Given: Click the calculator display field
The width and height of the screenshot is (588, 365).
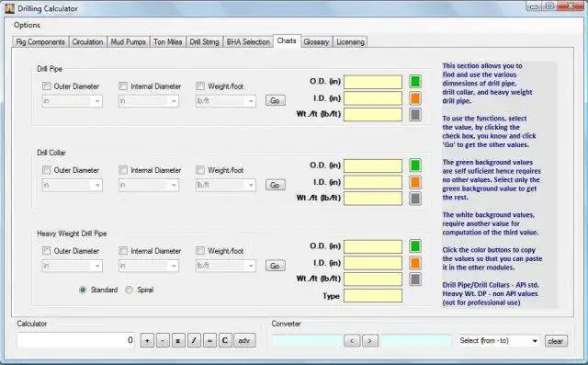Looking at the screenshot, I should [x=76, y=340].
